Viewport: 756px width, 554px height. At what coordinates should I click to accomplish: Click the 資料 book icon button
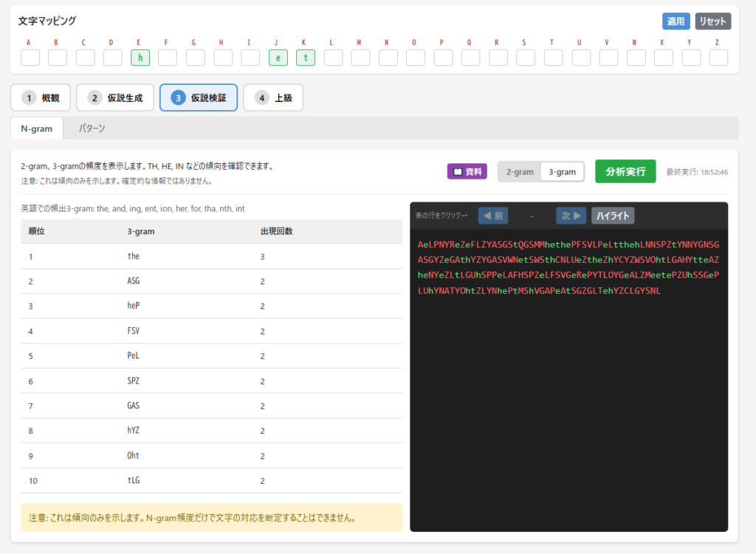[467, 171]
